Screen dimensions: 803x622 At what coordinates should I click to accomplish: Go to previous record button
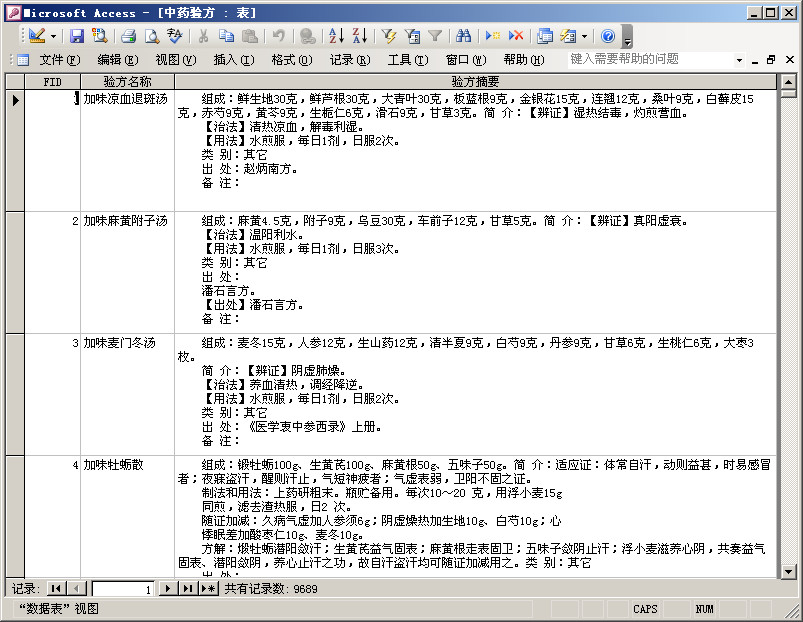(76, 589)
